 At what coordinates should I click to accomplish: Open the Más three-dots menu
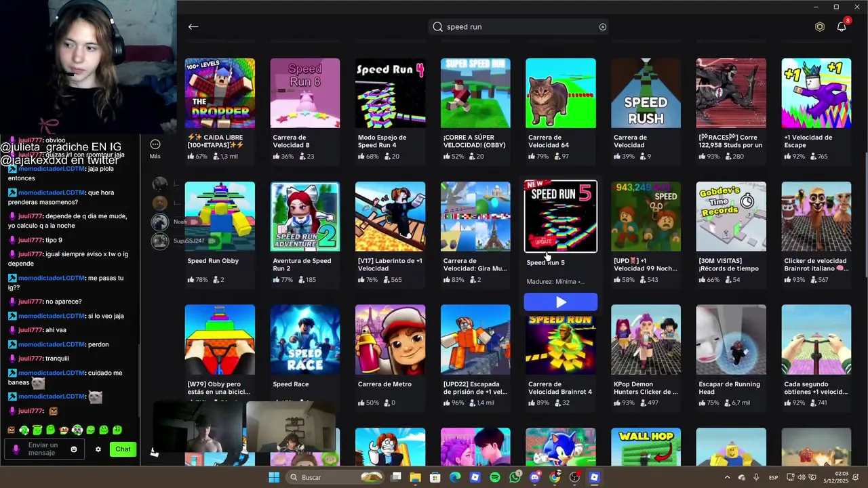click(155, 144)
